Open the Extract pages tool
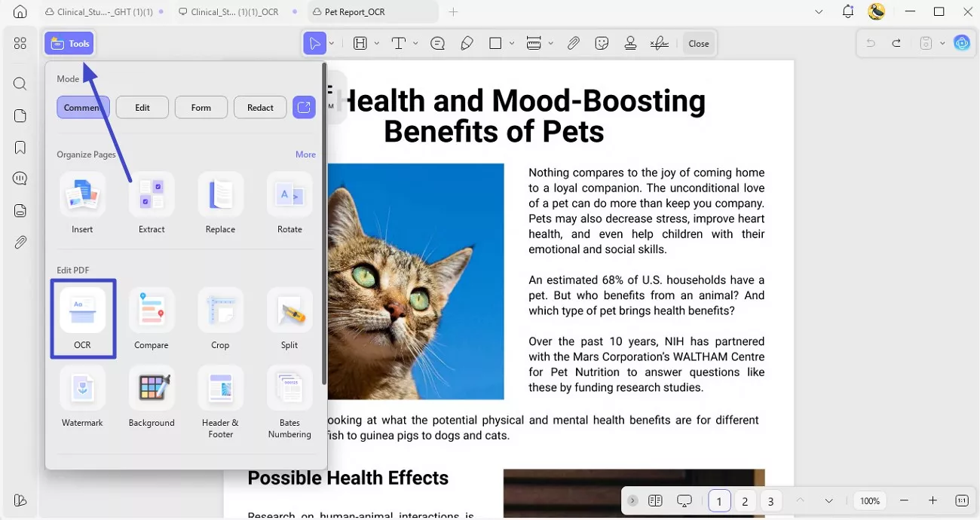The image size is (980, 520). tap(152, 203)
